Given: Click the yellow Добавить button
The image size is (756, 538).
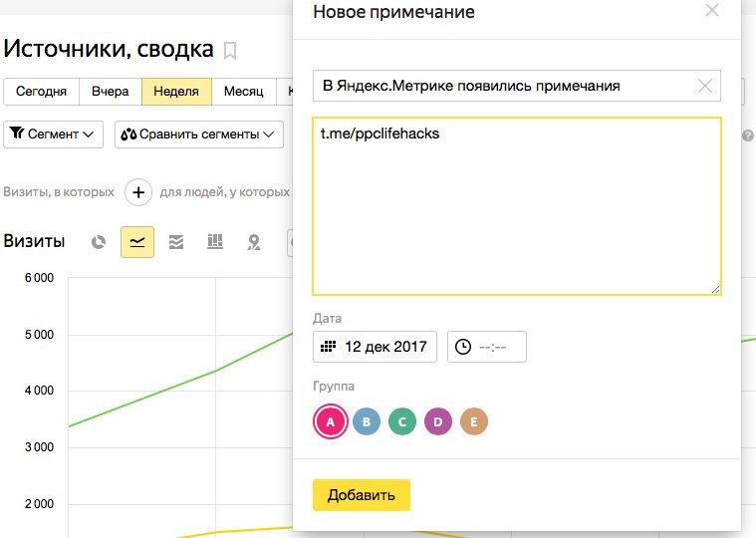Looking at the screenshot, I should 362,495.
